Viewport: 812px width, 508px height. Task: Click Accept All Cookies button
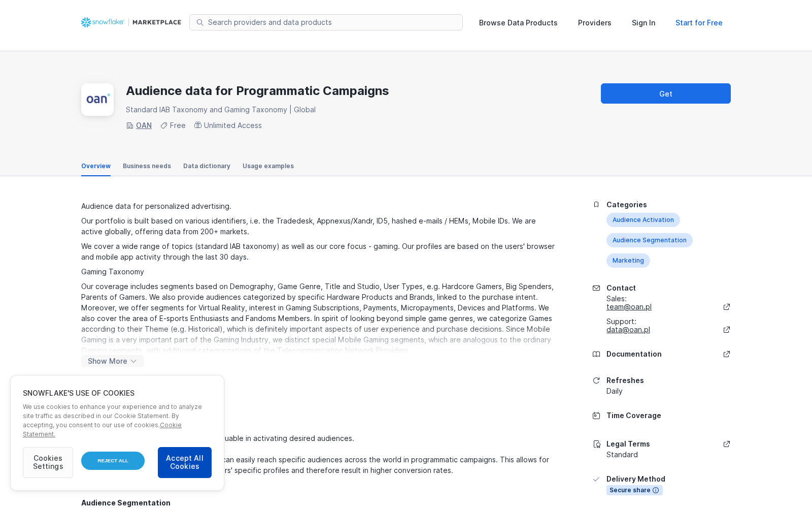coord(185,462)
